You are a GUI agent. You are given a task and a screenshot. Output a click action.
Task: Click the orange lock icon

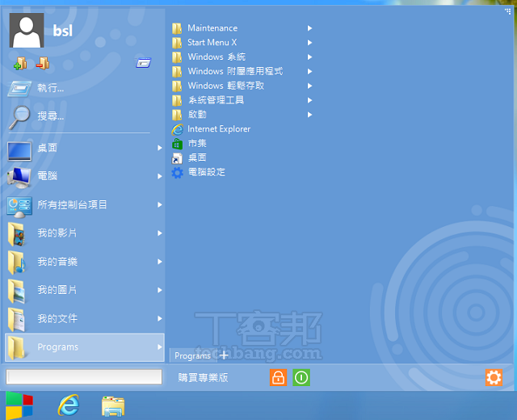(278, 377)
